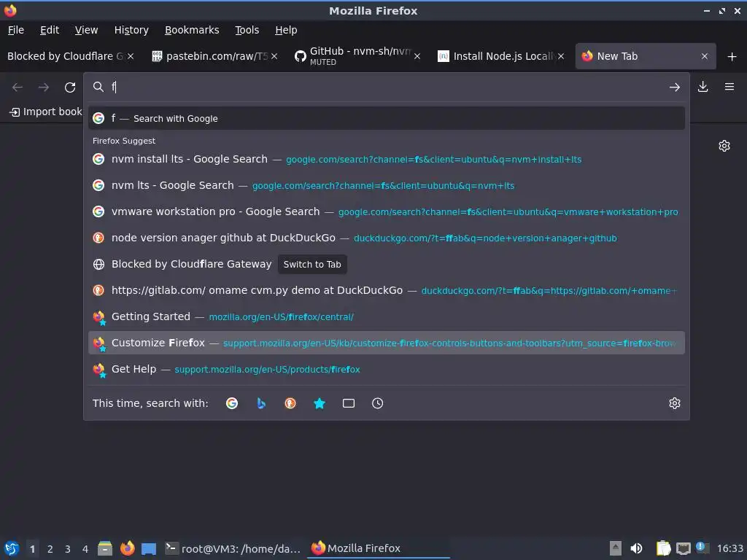Click the Go arrow in the address bar
Screen dimensions: 747x560
click(675, 87)
